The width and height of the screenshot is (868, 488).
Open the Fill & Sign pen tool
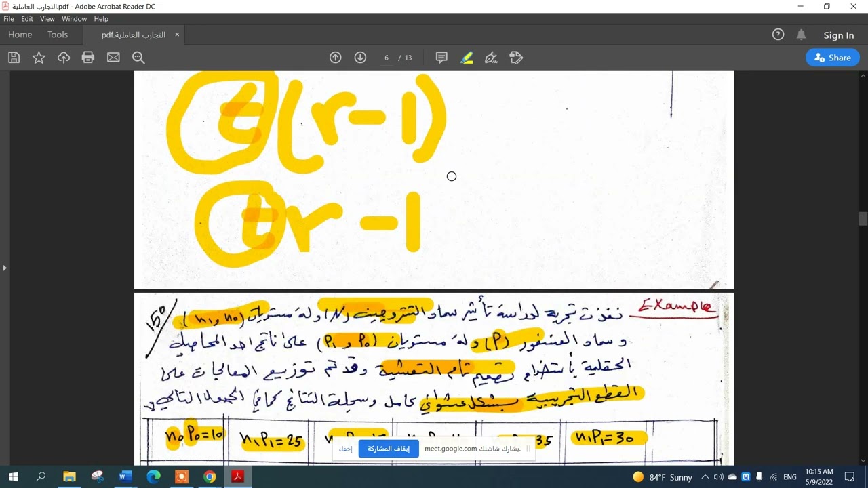492,58
